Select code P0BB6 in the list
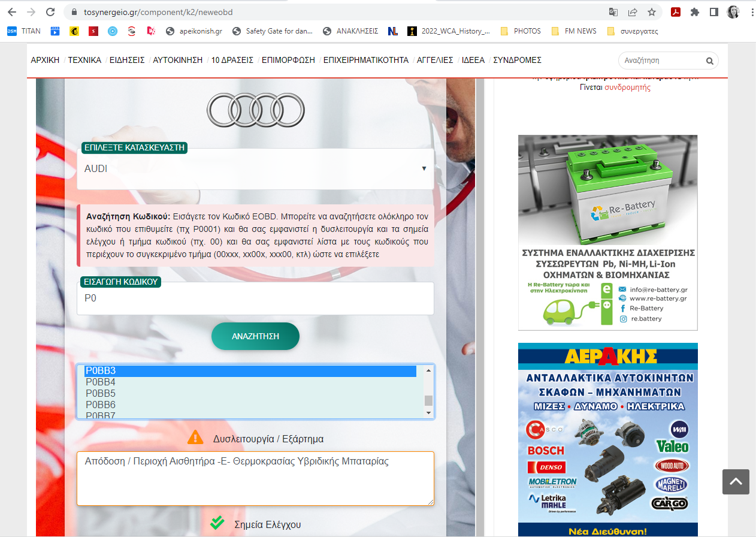This screenshot has height=537, width=756. (x=250, y=405)
